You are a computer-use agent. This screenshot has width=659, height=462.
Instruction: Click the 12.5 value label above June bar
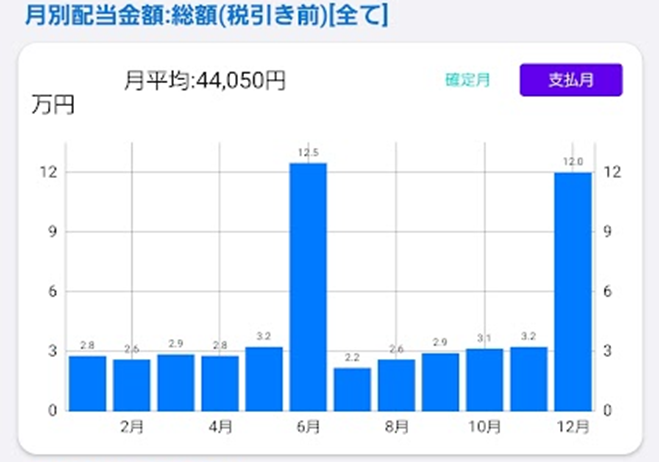308,153
